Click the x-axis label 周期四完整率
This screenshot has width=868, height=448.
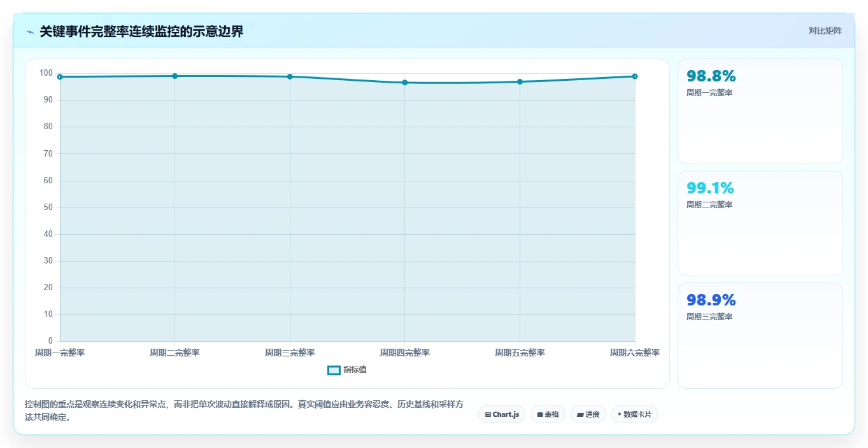(405, 353)
